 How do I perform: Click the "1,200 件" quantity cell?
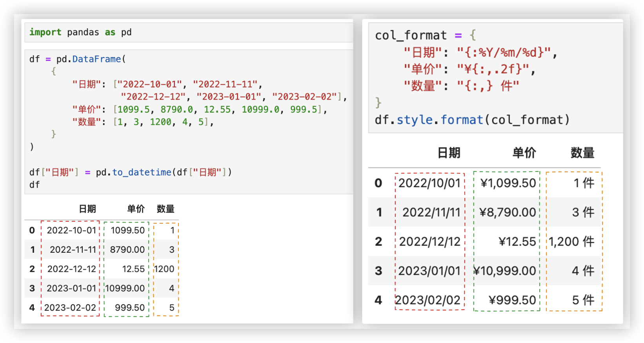[x=571, y=242]
